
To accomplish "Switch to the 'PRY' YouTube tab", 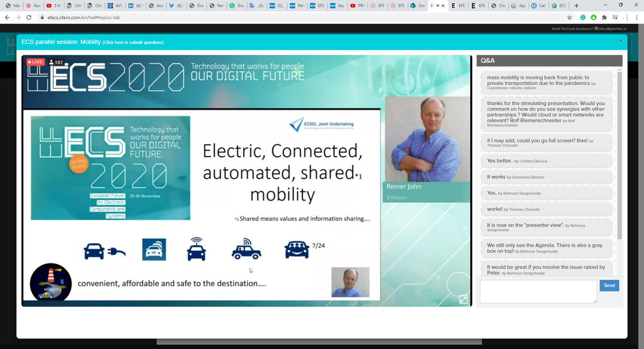I will (x=357, y=5).
